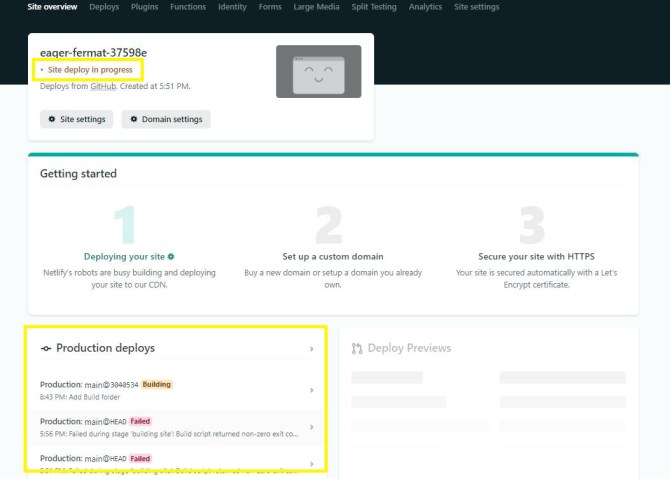Click the Site settings button with gear

pyautogui.click(x=76, y=119)
